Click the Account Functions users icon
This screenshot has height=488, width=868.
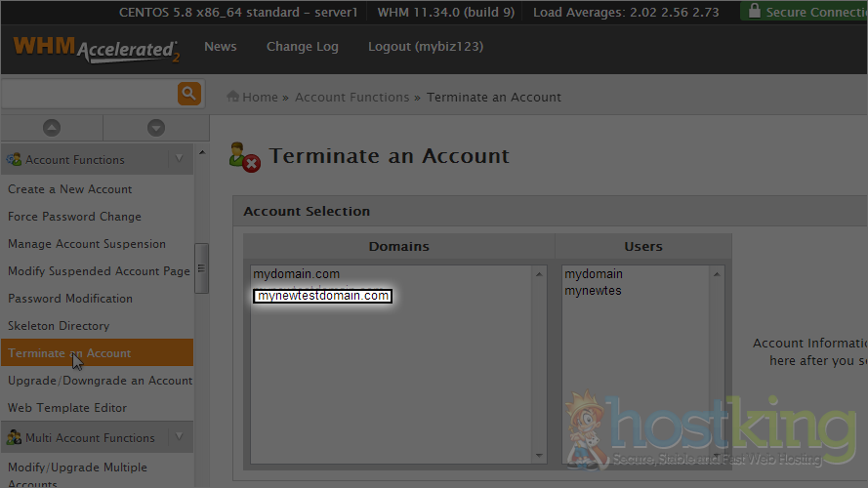point(15,159)
